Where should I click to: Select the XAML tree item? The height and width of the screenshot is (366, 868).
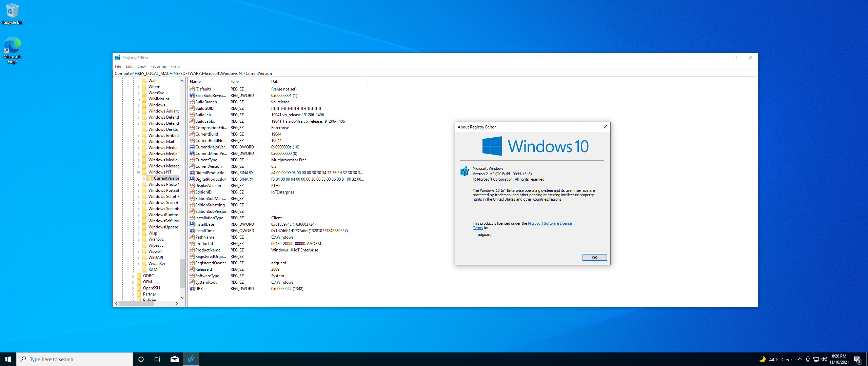point(154,270)
